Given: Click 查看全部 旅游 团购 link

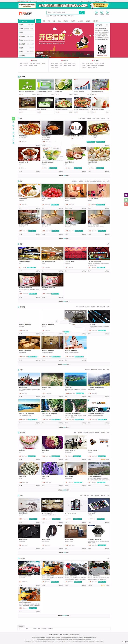Looking at the screenshot, I should tap(64, 427).
